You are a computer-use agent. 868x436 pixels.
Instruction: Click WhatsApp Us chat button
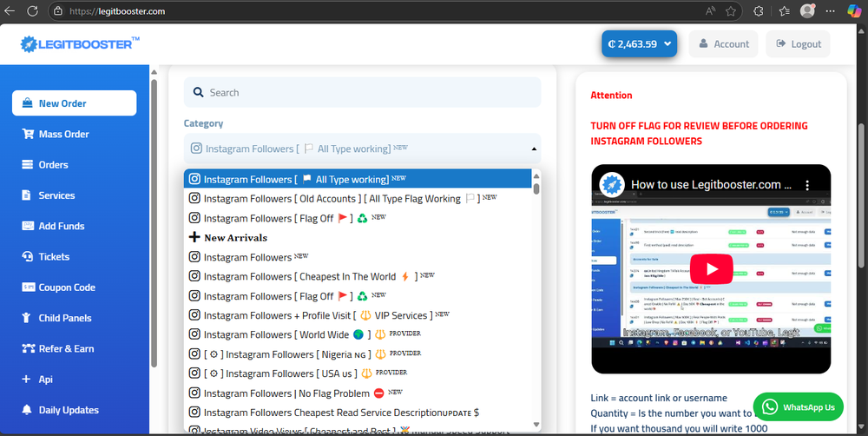pos(799,407)
